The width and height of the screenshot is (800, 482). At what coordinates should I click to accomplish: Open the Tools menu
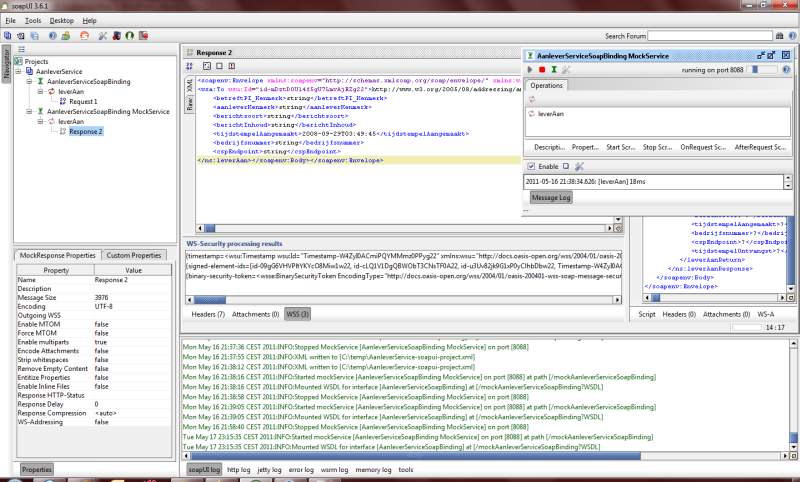pos(33,20)
